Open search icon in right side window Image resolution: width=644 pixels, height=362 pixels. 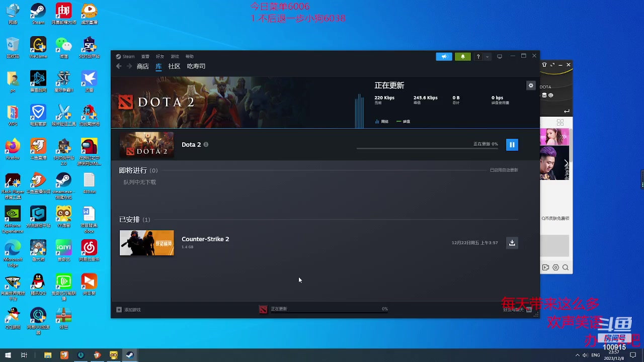click(566, 268)
